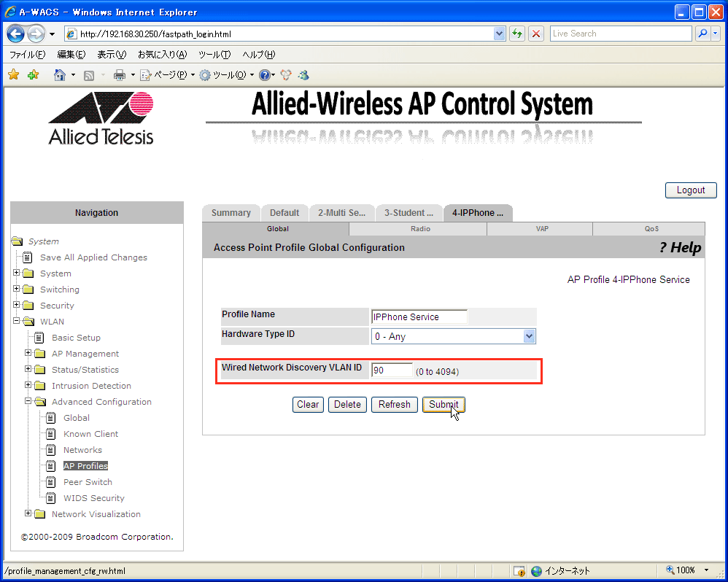
Task: Expand the Status/Statistics folder
Action: pos(28,369)
